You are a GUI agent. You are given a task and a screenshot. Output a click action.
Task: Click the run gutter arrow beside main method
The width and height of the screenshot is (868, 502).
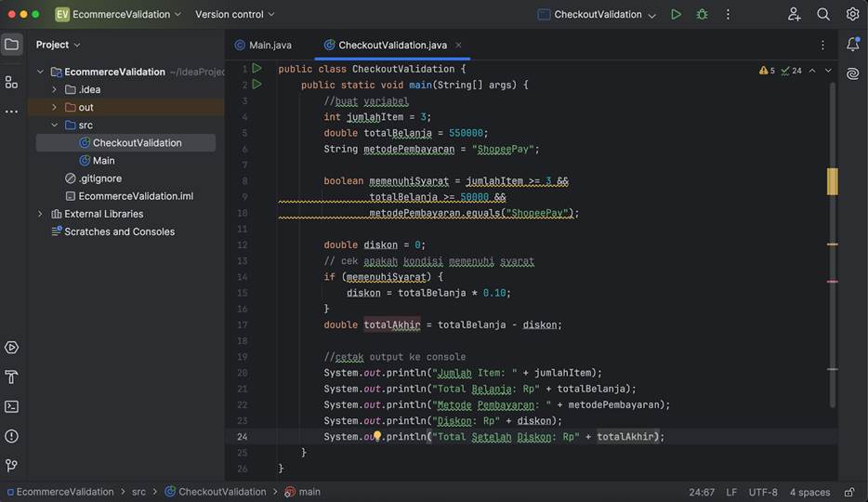(x=257, y=85)
